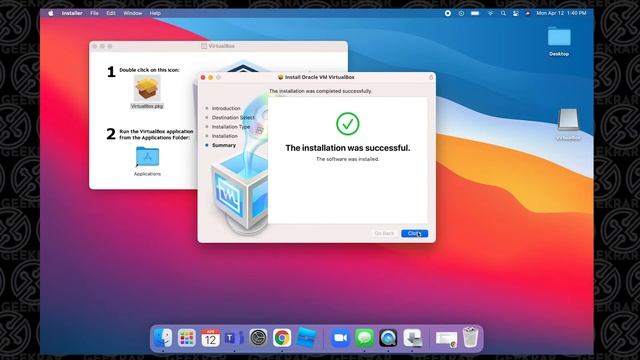Viewport: 640px width, 360px height.
Task: Open Google Chrome from the Dock
Action: (282, 338)
